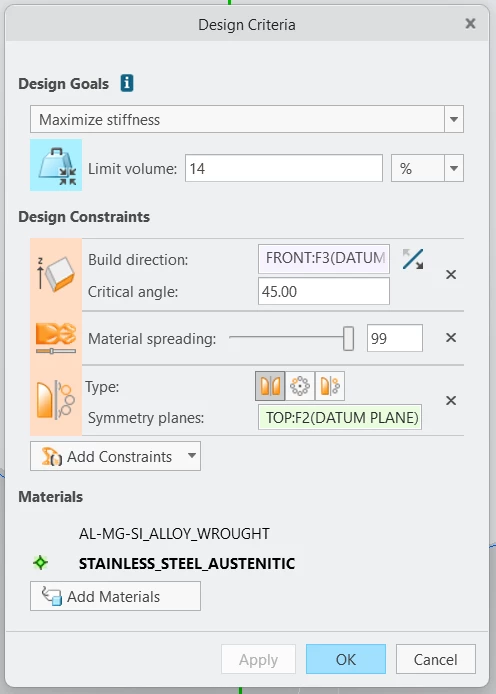Click the Cancel button
Viewport: 496px width, 694px height.
(x=436, y=659)
